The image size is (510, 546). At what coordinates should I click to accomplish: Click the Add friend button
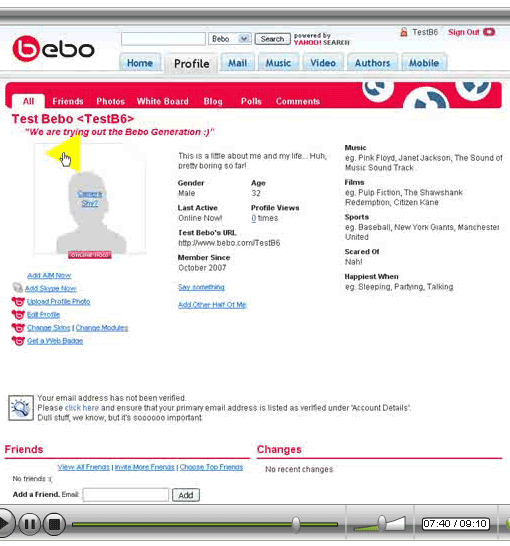pyautogui.click(x=186, y=495)
